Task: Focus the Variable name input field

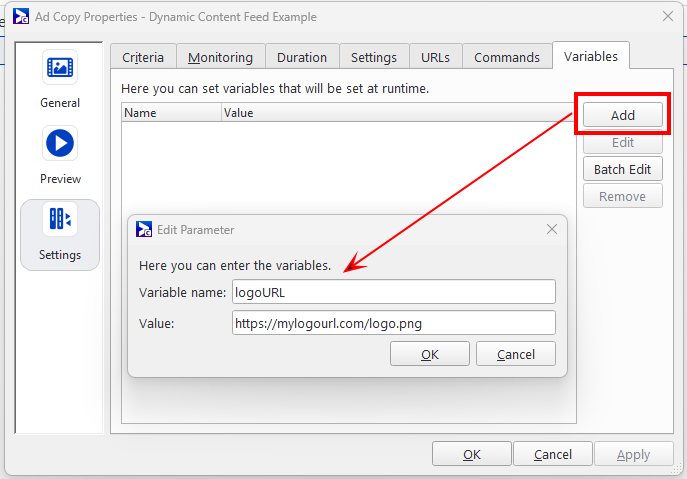Action: click(x=393, y=291)
